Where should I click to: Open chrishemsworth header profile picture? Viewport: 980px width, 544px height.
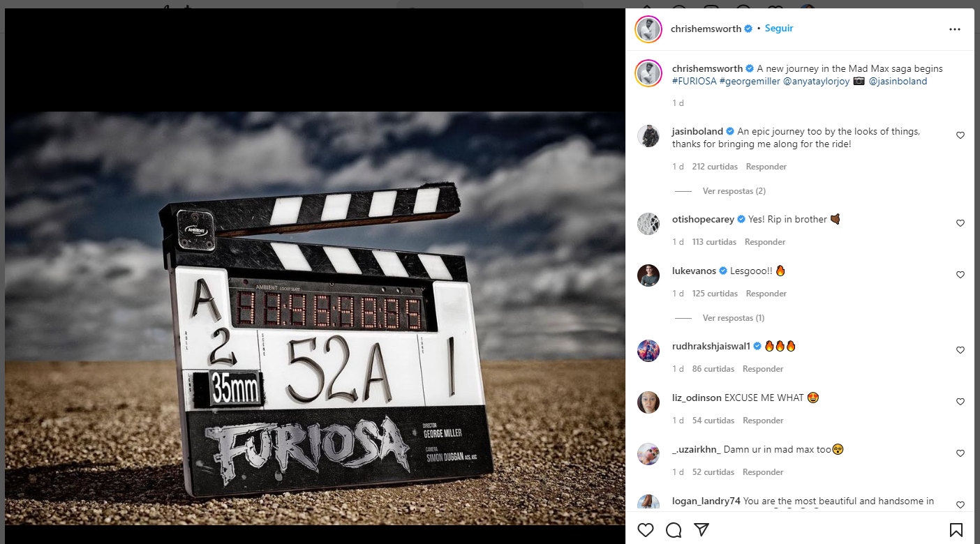pyautogui.click(x=648, y=29)
